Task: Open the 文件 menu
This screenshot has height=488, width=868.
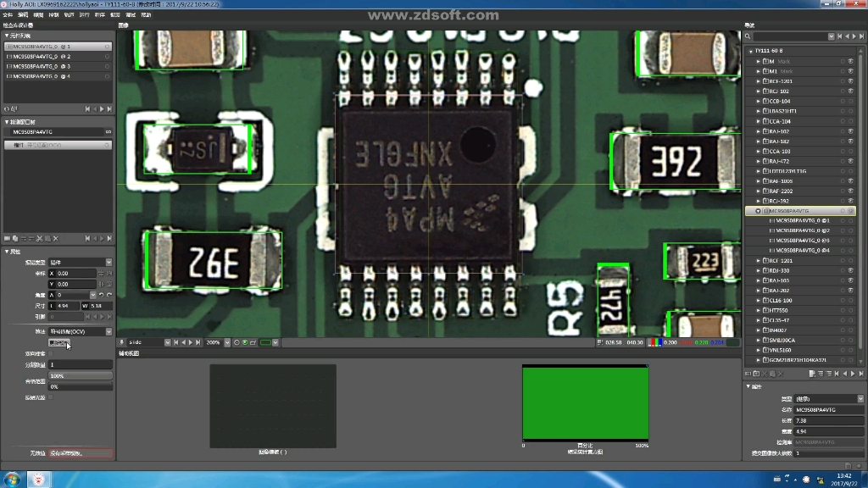Action: tap(7, 15)
